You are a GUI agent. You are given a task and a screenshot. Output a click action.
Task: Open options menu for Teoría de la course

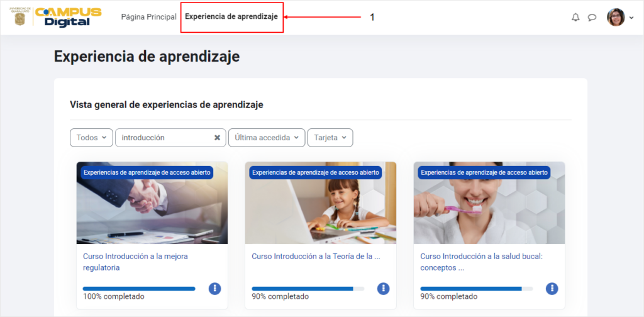click(383, 289)
